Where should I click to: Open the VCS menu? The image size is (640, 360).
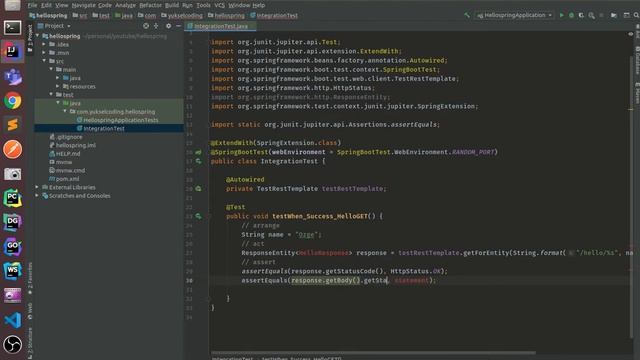pos(219,5)
